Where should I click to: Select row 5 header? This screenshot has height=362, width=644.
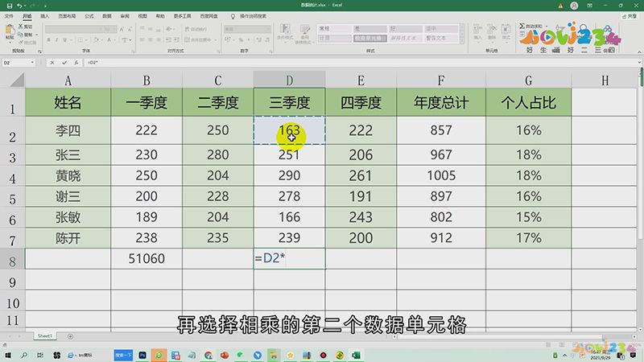click(x=12, y=197)
